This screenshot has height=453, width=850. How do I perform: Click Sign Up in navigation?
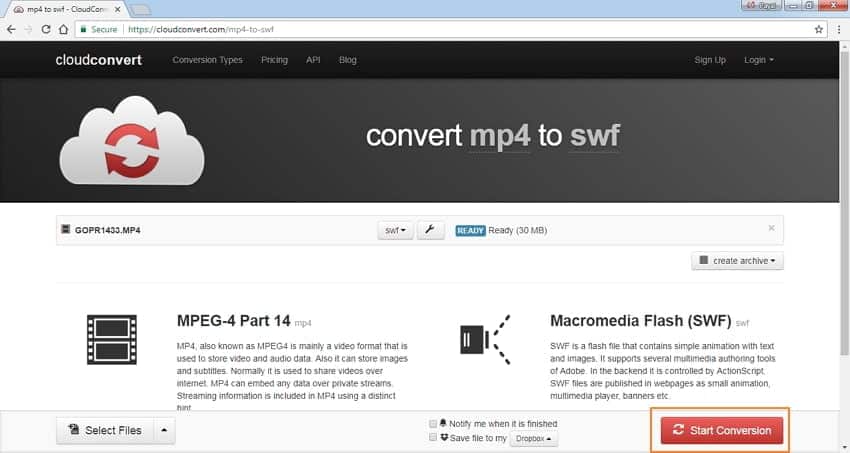[x=710, y=60]
